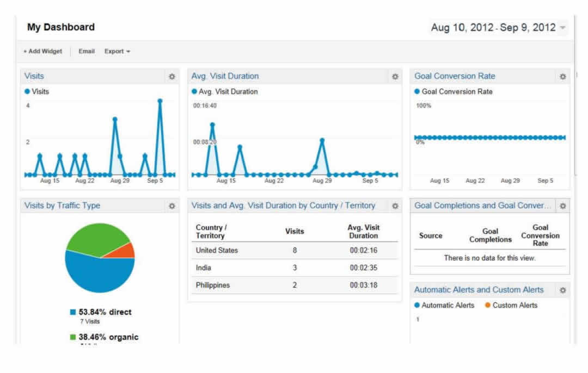Select the green organic pie chart slice
This screenshot has height=373, width=588.
tap(98, 239)
